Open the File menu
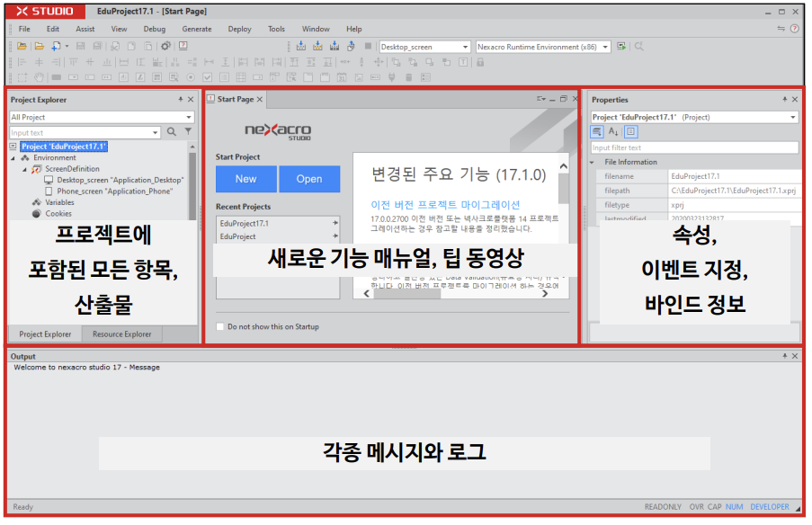This screenshot has height=525, width=812. point(24,29)
